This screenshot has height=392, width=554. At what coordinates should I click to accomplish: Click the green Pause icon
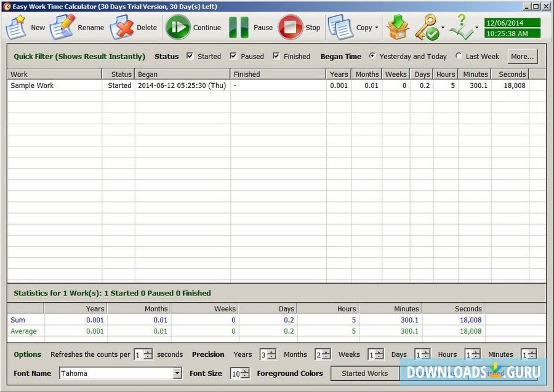pos(238,27)
